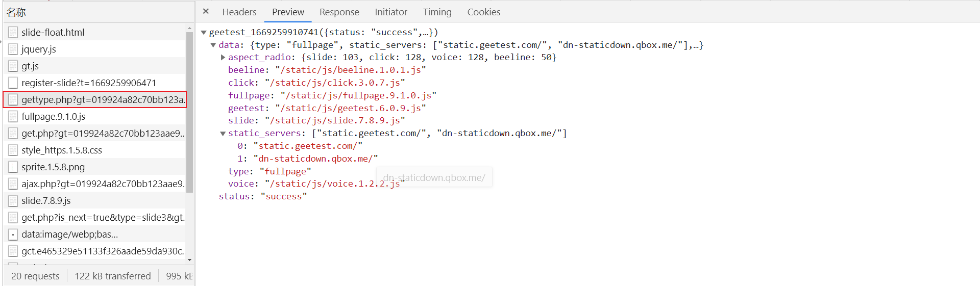Click the fullpage "/static/js/fullpage.9.1.0.js" value
The image size is (980, 286).
click(358, 95)
